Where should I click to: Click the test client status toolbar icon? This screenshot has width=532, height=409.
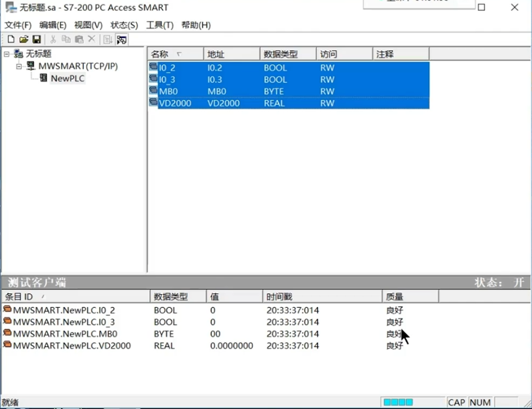121,39
